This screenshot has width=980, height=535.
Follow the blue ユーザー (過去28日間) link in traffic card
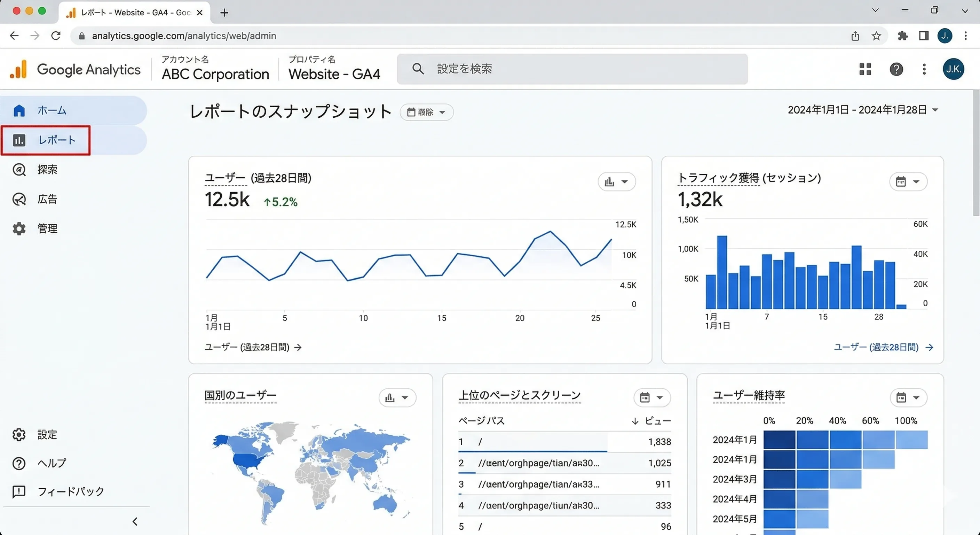point(883,347)
